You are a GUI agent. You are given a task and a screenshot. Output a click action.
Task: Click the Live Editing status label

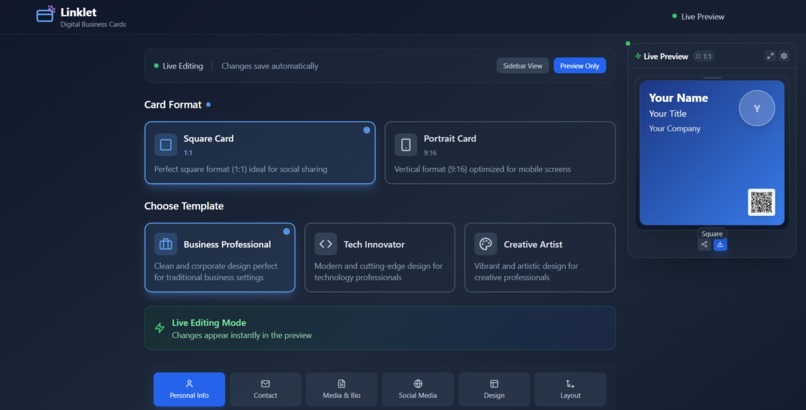(x=178, y=66)
